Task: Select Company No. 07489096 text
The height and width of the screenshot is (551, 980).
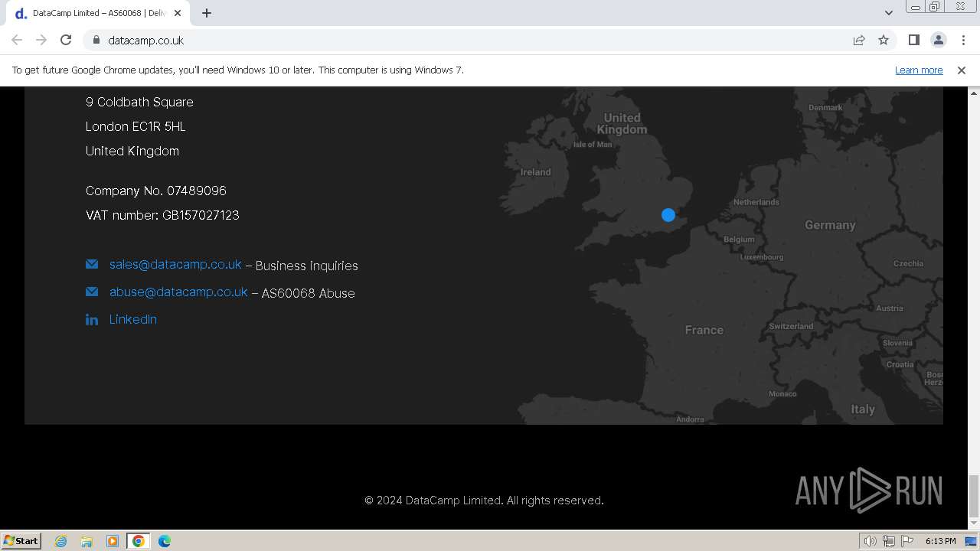Action: click(x=156, y=191)
